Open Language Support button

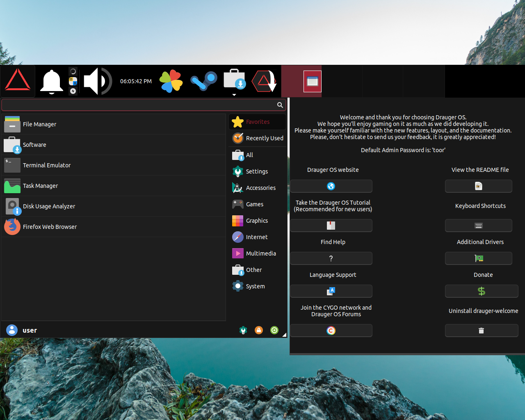point(331,291)
